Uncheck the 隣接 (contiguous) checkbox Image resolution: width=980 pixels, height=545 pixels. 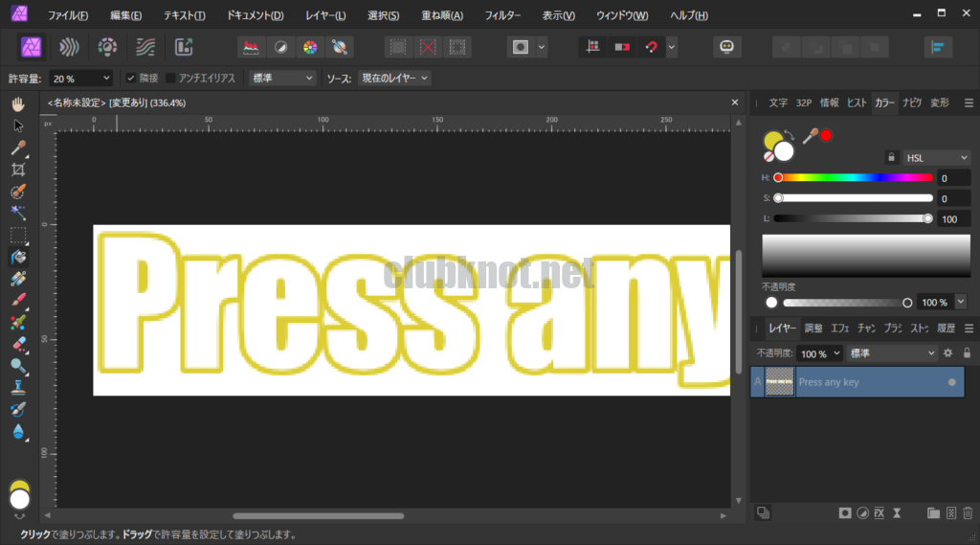click(x=131, y=78)
